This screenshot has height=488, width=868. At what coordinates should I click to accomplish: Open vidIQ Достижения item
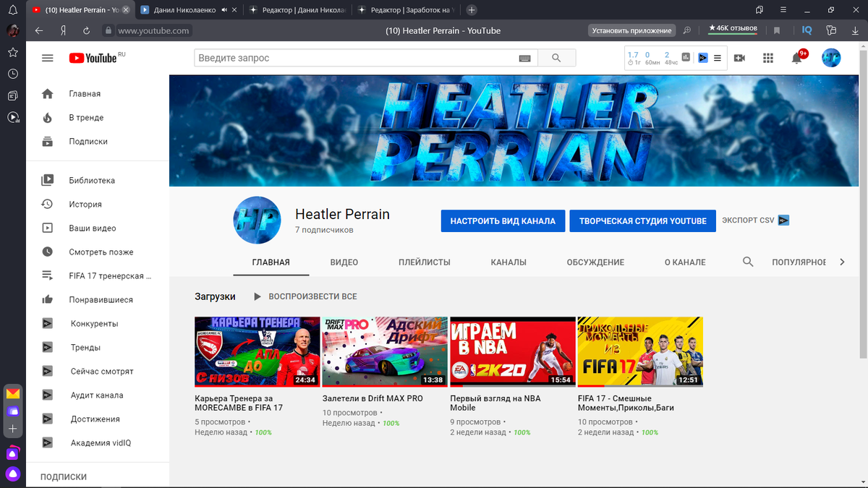[98, 419]
